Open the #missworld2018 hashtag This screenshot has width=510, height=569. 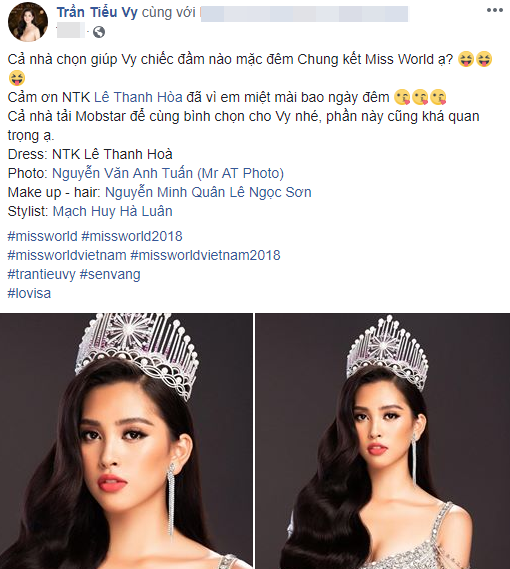coord(132,236)
